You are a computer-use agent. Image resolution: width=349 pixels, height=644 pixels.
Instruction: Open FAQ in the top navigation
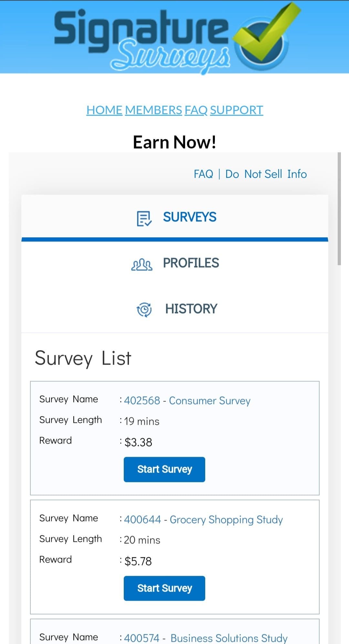196,110
